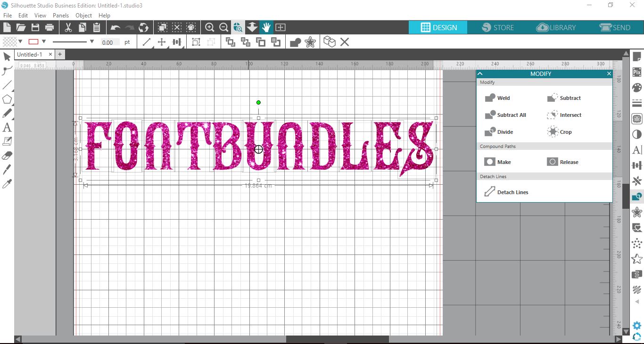Create a new document with New icon
The height and width of the screenshot is (344, 644).
click(x=7, y=27)
